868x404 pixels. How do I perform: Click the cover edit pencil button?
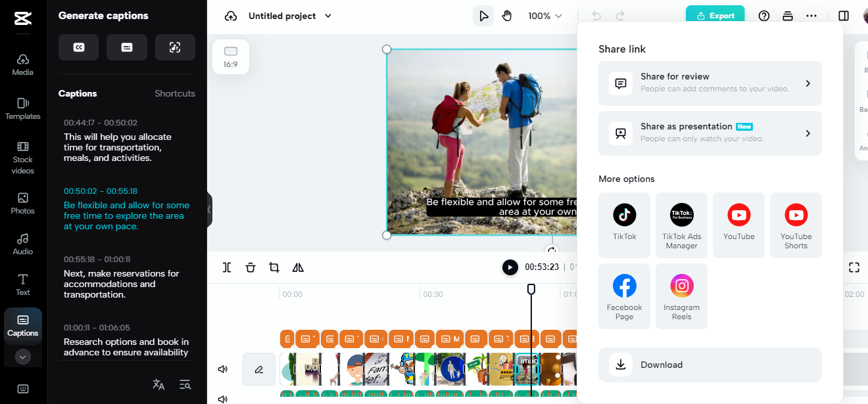click(x=259, y=369)
